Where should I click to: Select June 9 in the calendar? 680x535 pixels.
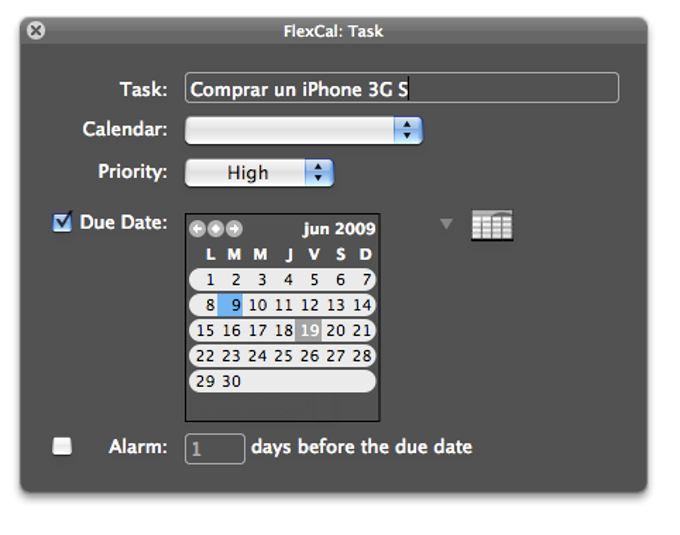tap(235, 305)
